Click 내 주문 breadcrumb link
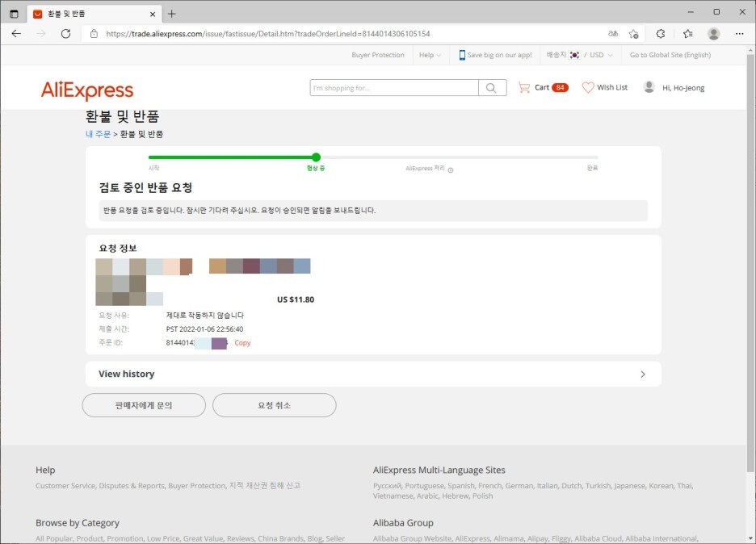756x544 pixels. click(x=98, y=134)
